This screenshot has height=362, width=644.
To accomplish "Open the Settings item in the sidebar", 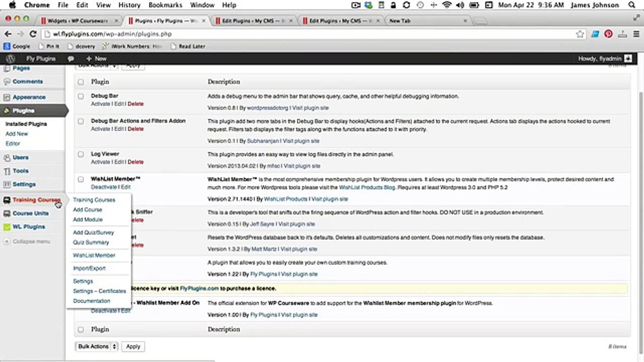I will coord(24,185).
